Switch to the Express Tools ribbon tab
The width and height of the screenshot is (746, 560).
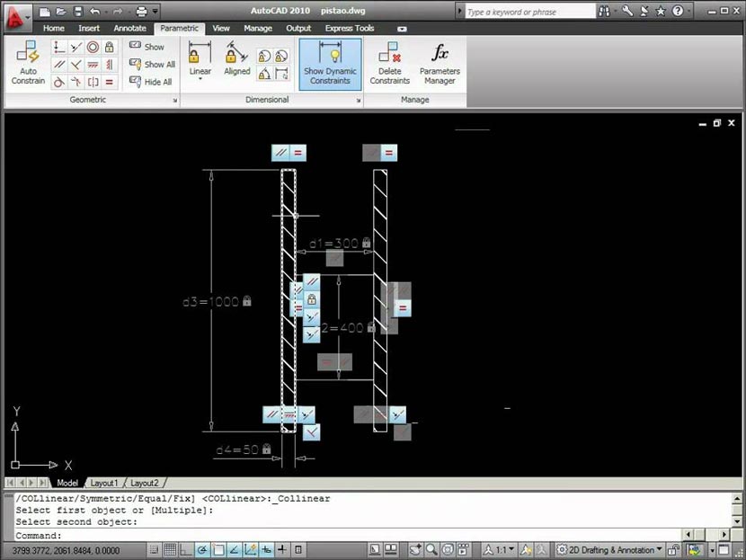pyautogui.click(x=350, y=28)
